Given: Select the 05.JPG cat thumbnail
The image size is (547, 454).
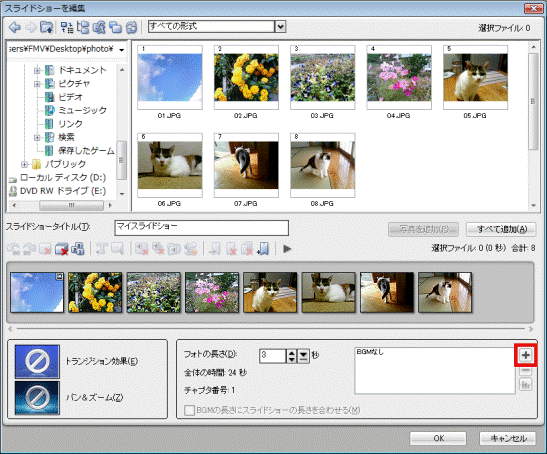Looking at the screenshot, I should [x=475, y=77].
